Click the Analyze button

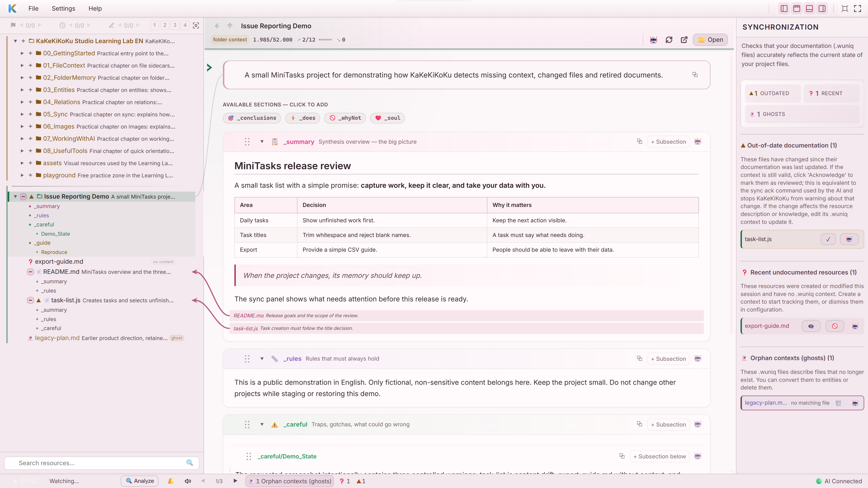click(140, 481)
